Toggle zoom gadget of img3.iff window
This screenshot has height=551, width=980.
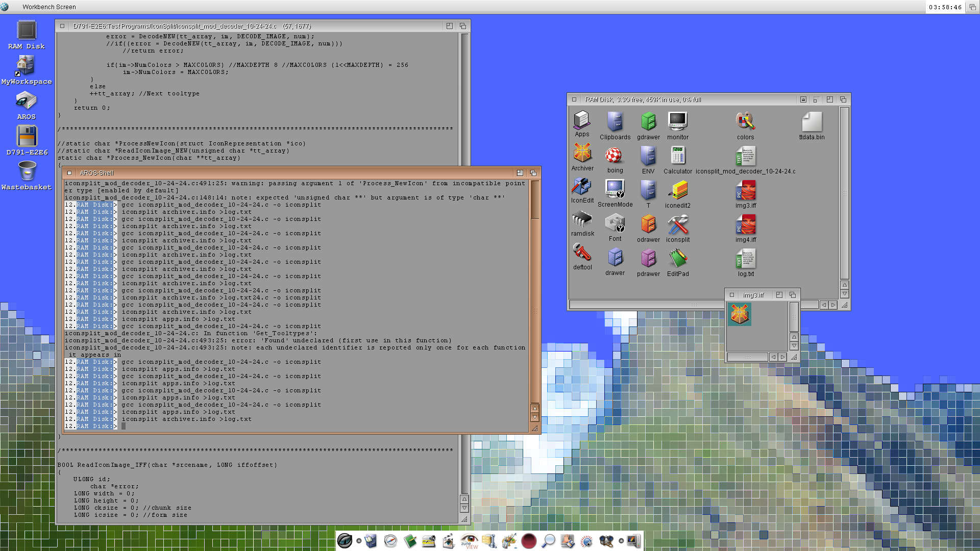pos(779,295)
